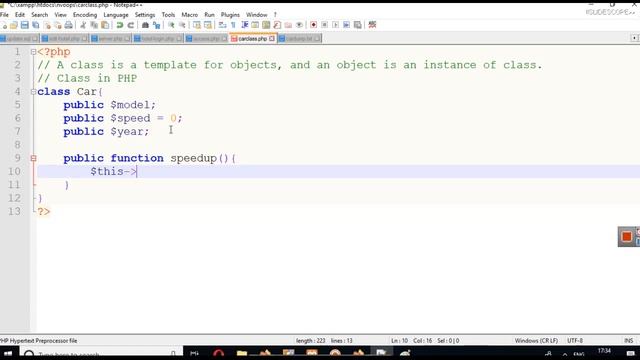Viewport: 640px width, 360px height.
Task: Open the Run menu
Action: coord(209,15)
